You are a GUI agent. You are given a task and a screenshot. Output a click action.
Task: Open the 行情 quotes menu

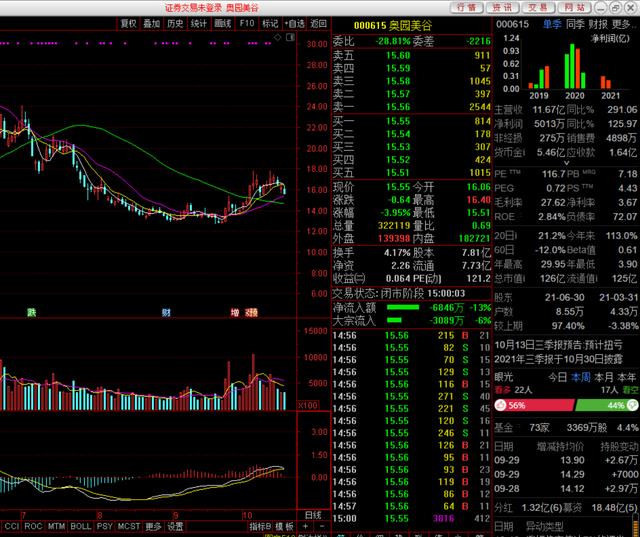click(467, 7)
